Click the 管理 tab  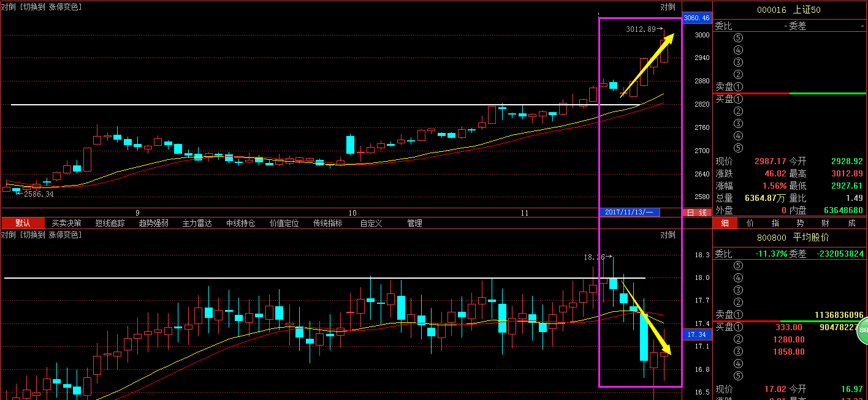tap(414, 223)
